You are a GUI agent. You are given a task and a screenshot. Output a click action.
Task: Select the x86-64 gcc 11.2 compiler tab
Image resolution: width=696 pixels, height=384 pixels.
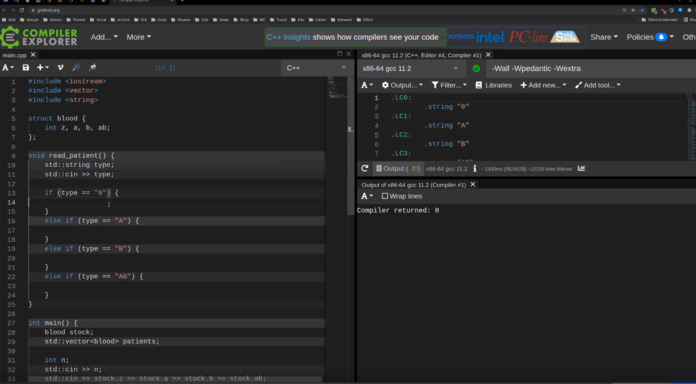(x=421, y=55)
